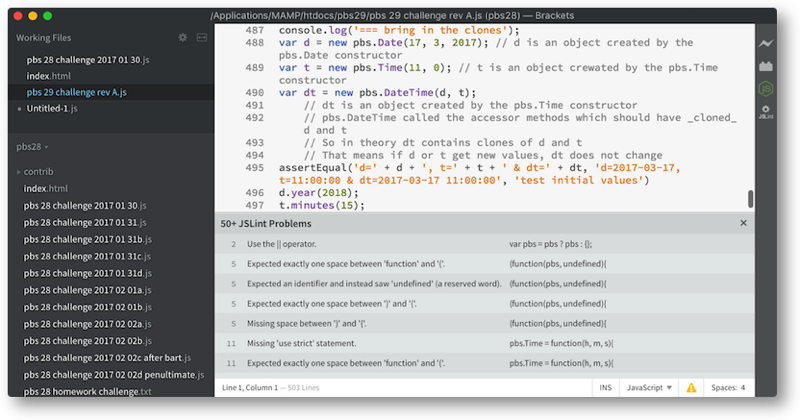This screenshot has width=800, height=420.
Task: Click the JSLint gear icon in sidebar
Action: click(766, 112)
